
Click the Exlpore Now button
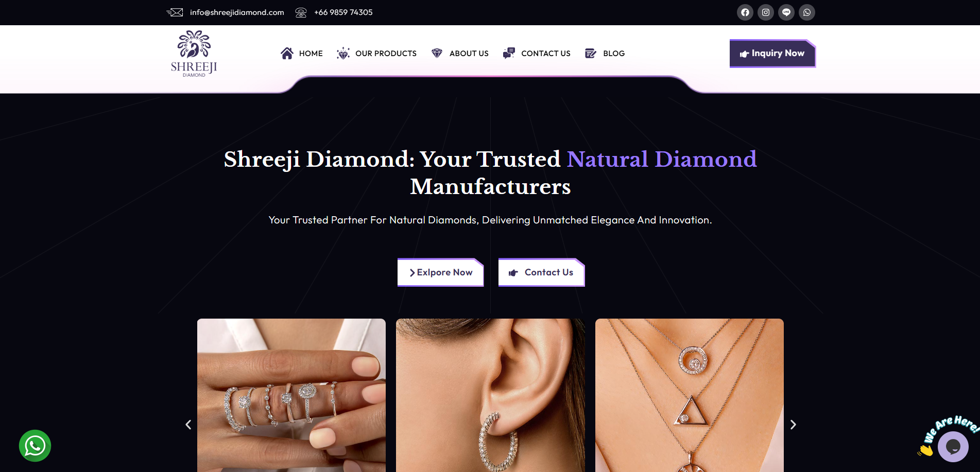point(441,272)
